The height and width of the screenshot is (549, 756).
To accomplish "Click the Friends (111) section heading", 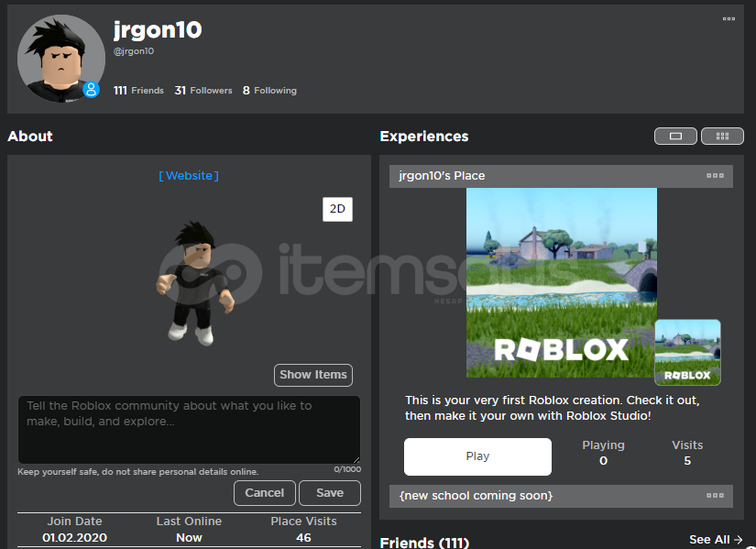I will tap(425, 543).
